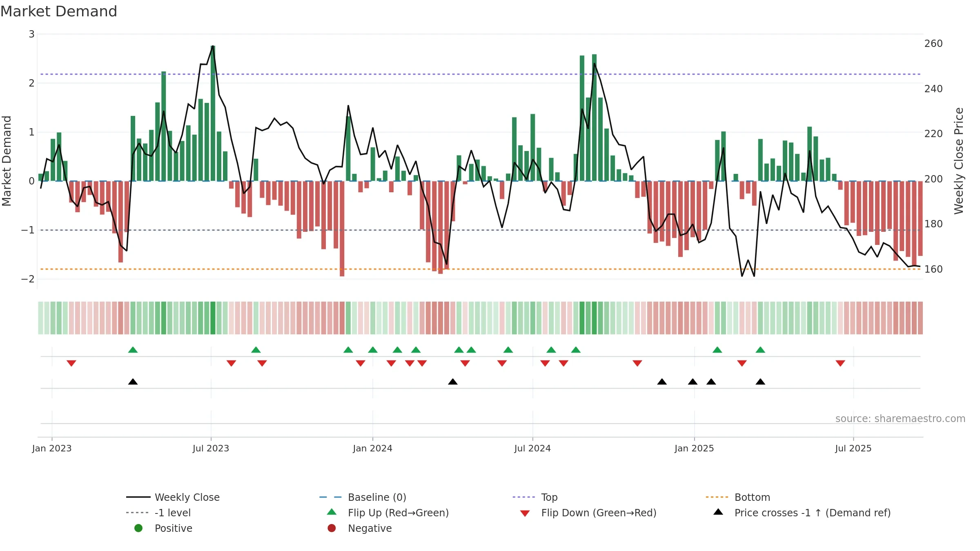Click the Jan 2025 x-axis label
The image size is (980, 551).
694,449
